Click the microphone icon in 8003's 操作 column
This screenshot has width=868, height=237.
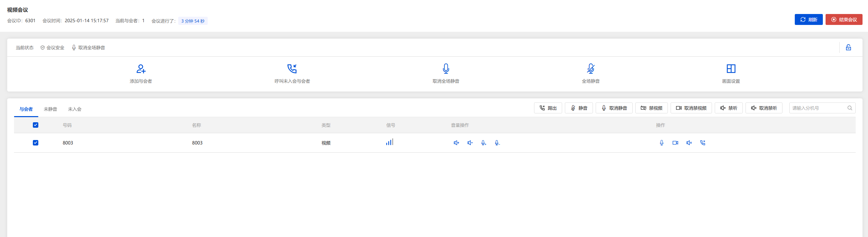tap(661, 143)
